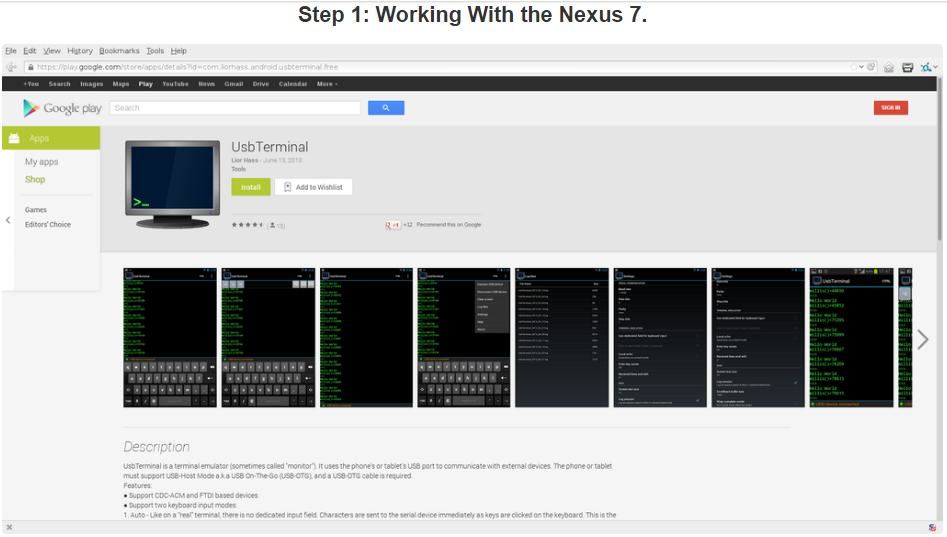This screenshot has height=537, width=947.
Task: Open the Tools menu
Action: [x=155, y=51]
